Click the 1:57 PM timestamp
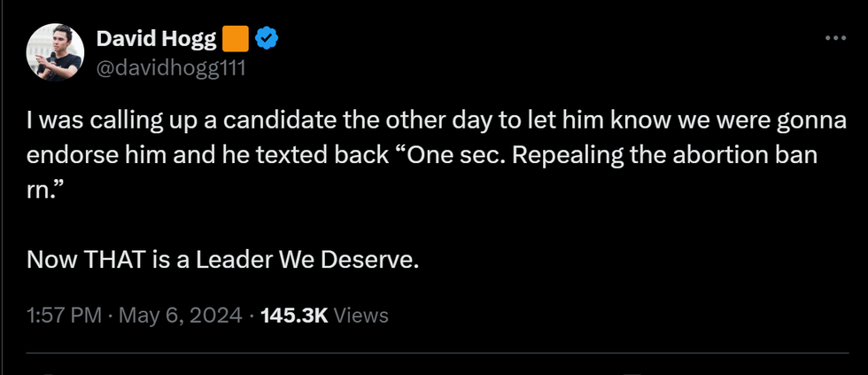Screen dimensions: 868x375 pyautogui.click(x=64, y=315)
